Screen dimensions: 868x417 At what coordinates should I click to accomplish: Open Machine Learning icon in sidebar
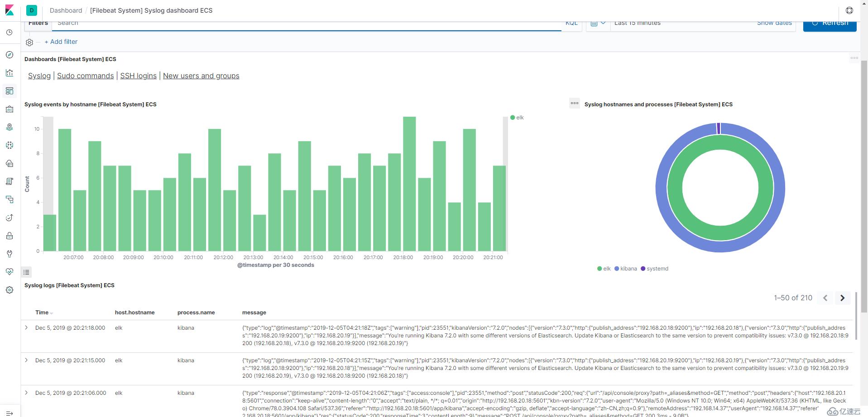tap(10, 145)
